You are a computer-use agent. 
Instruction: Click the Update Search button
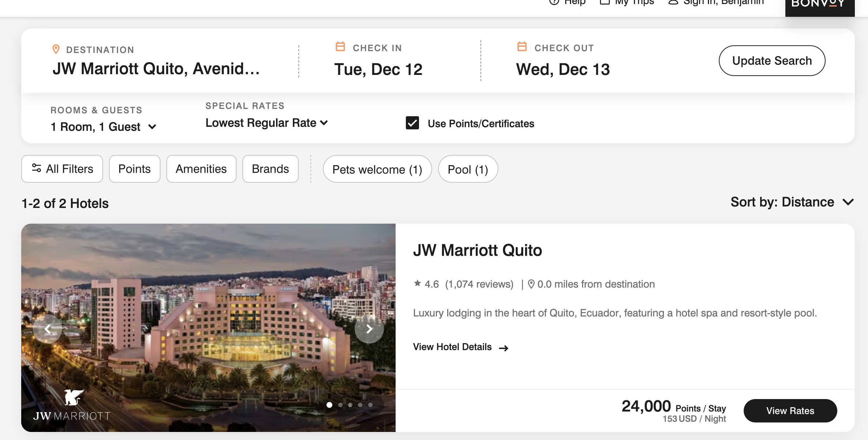(772, 61)
